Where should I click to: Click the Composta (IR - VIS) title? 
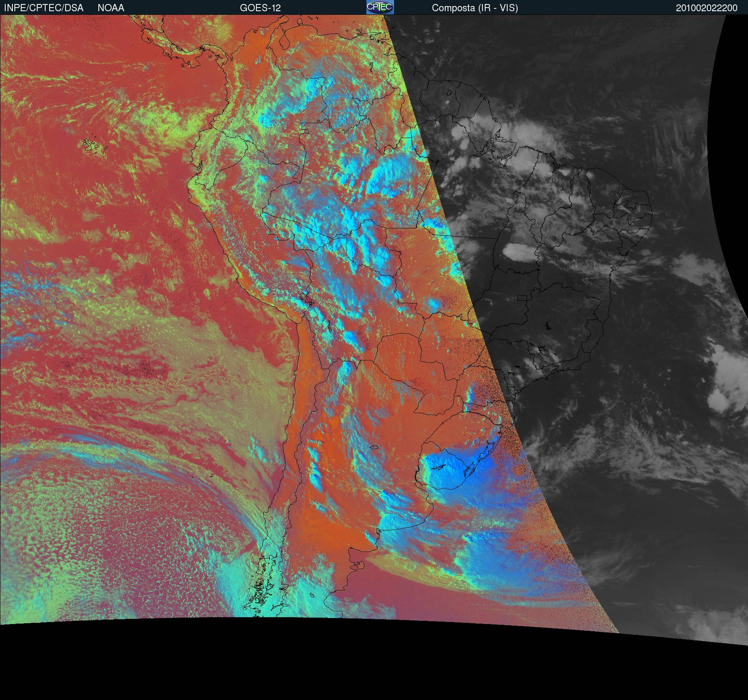point(475,8)
